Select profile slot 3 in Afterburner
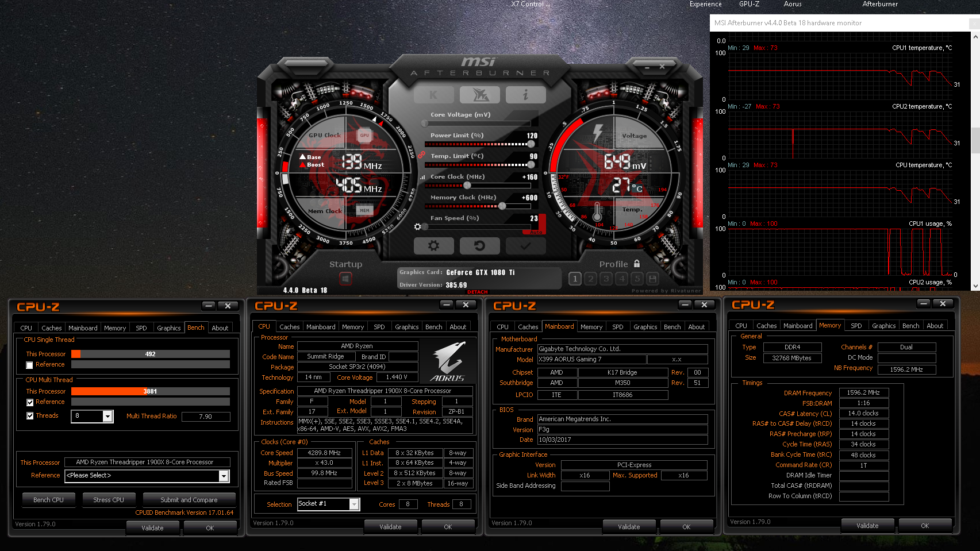This screenshot has height=551, width=980. [x=606, y=279]
